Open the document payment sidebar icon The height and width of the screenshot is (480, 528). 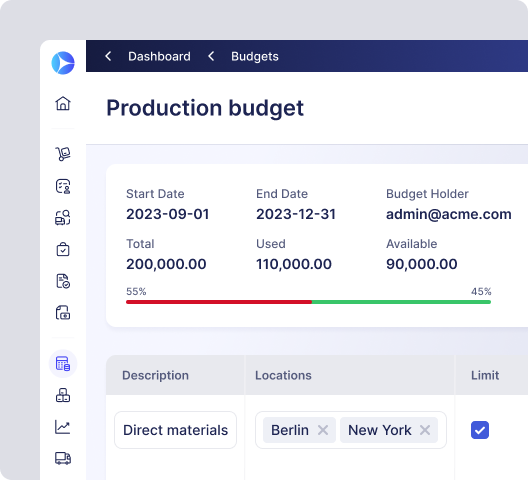coord(63,313)
